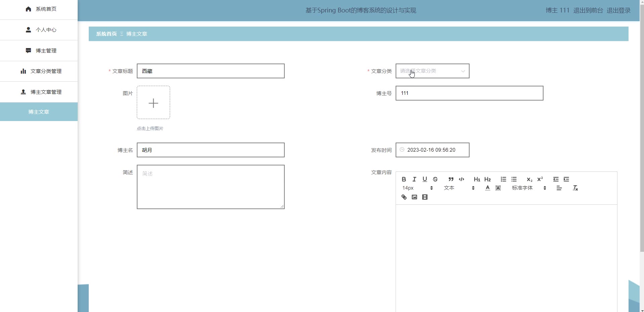
Task: Click the home icon beside 系统首页
Action: [28, 9]
